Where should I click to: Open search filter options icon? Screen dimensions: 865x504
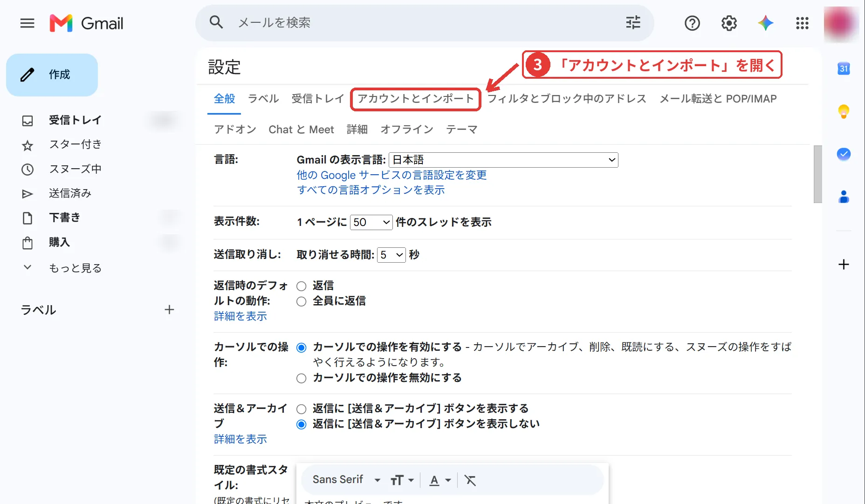tap(633, 22)
